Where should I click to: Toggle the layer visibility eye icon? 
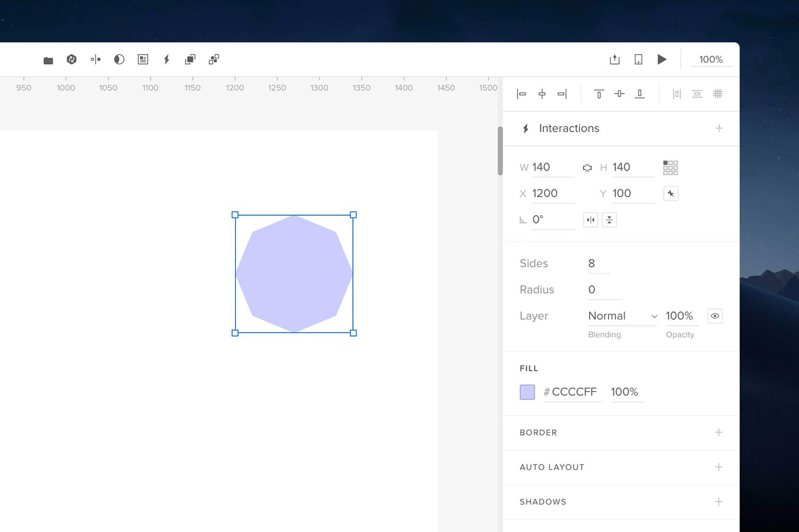tap(714, 316)
